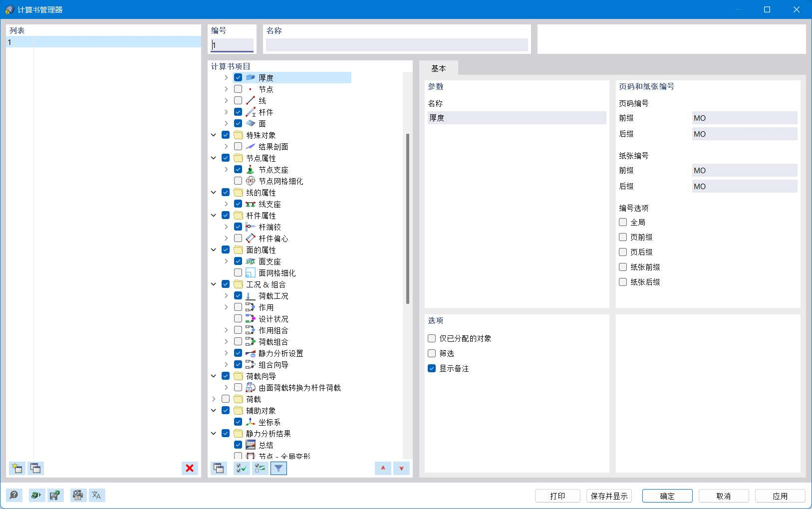The width and height of the screenshot is (812, 509).
Task: Open printer settings via the printer icon
Action: click(77, 495)
